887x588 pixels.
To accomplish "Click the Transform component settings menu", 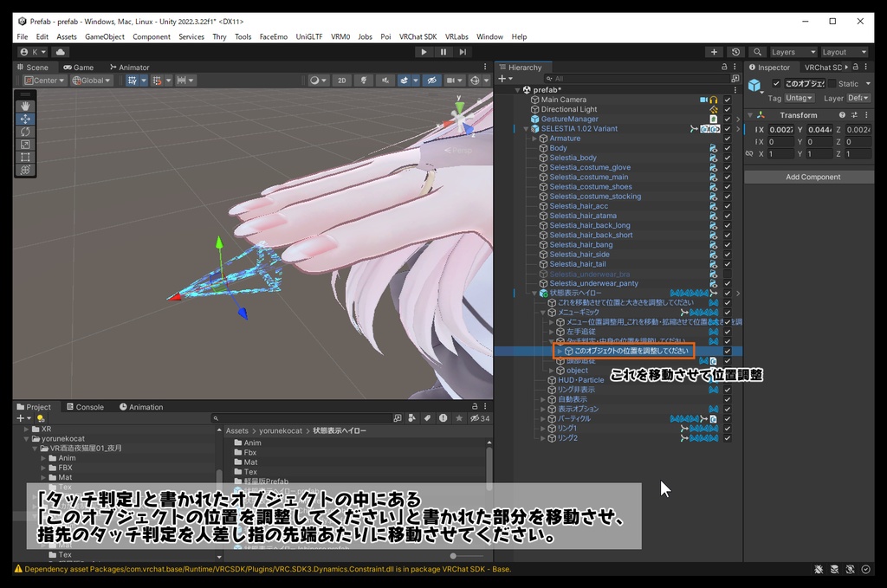I will [x=866, y=115].
